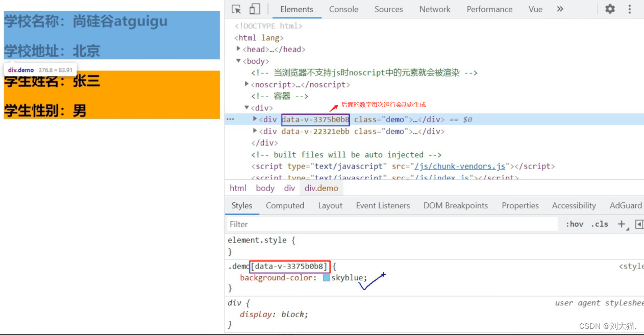Select body in the breadcrumb bar
The width and height of the screenshot is (644, 335).
click(265, 188)
